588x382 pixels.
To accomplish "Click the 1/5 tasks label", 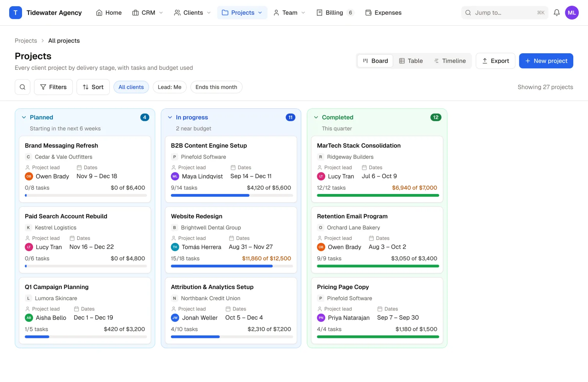I will coord(36,329).
